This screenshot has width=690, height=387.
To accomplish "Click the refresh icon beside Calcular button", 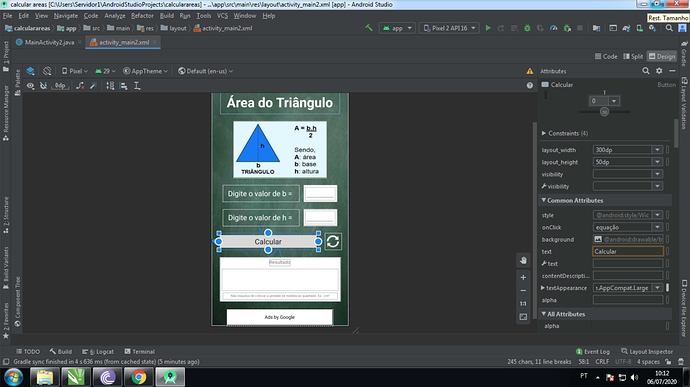I will pyautogui.click(x=333, y=241).
